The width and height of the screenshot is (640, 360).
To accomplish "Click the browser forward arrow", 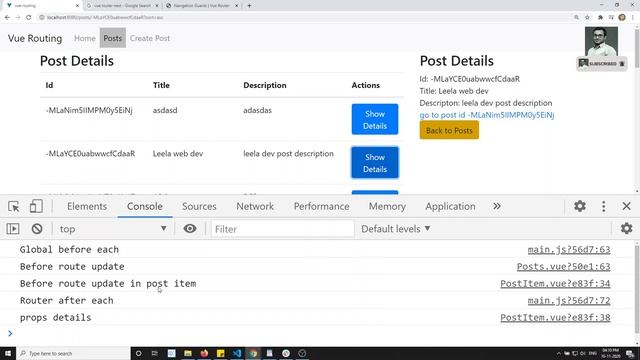I will (x=18, y=17).
